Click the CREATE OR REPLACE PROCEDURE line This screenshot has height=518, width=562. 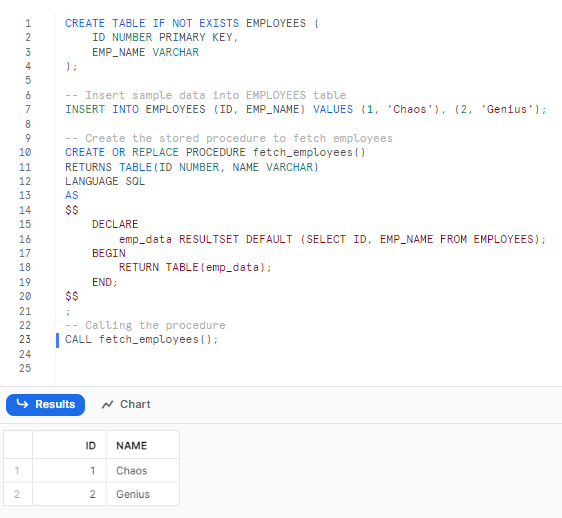(x=215, y=152)
